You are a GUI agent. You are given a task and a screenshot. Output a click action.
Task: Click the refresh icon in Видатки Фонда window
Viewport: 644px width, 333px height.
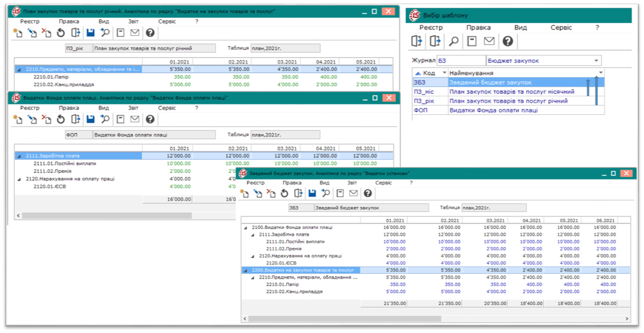[x=61, y=119]
